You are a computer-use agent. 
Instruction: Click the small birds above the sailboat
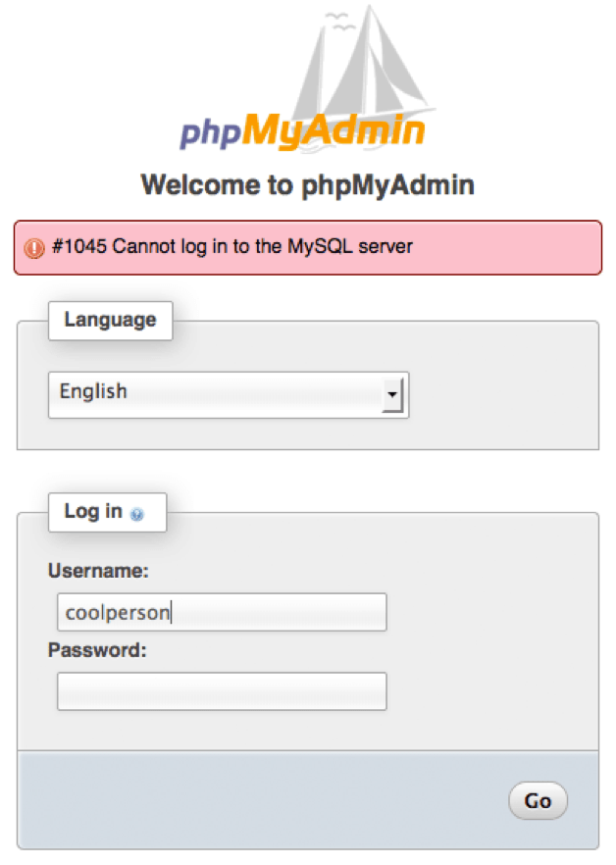coord(337,20)
